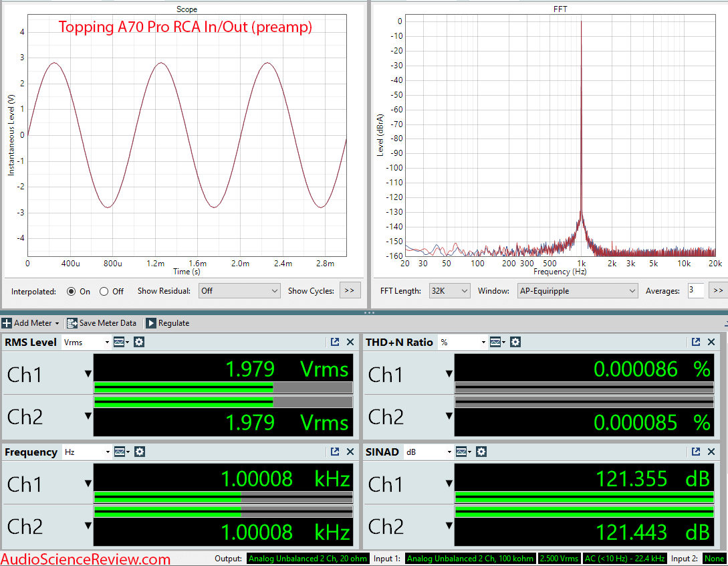
Task: Click the Scope graph title
Action: click(187, 9)
